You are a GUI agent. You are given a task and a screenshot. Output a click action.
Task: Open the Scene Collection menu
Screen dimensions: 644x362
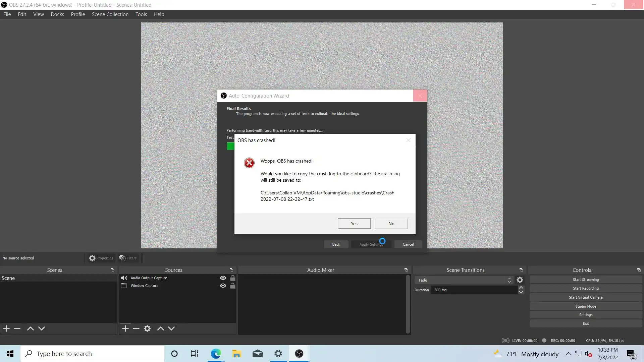coord(110,14)
